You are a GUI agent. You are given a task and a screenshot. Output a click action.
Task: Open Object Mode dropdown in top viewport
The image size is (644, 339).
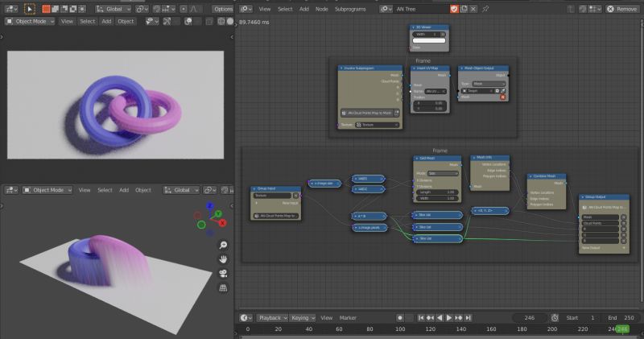[30, 22]
